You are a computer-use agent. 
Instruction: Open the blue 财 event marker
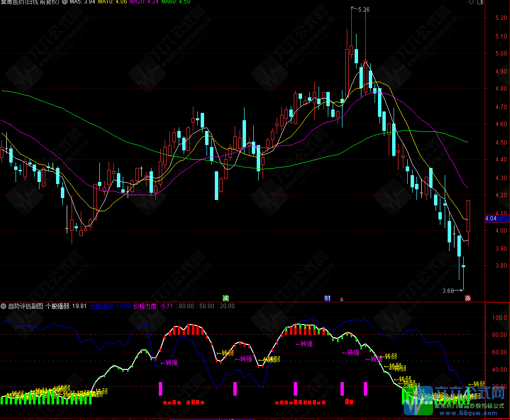click(327, 298)
